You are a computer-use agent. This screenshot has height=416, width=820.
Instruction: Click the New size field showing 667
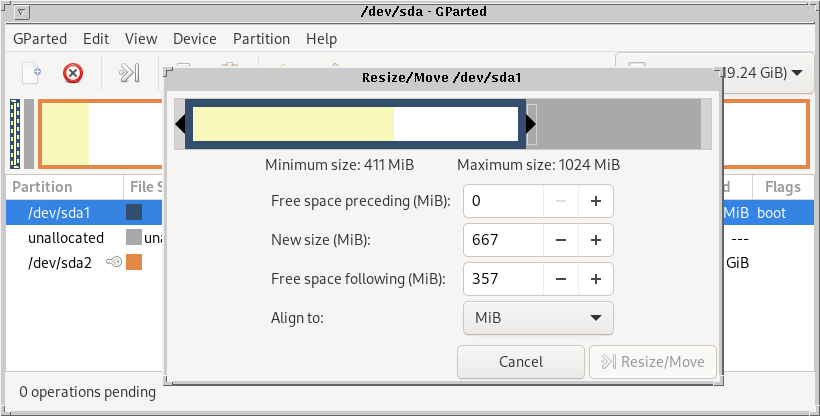[504, 240]
